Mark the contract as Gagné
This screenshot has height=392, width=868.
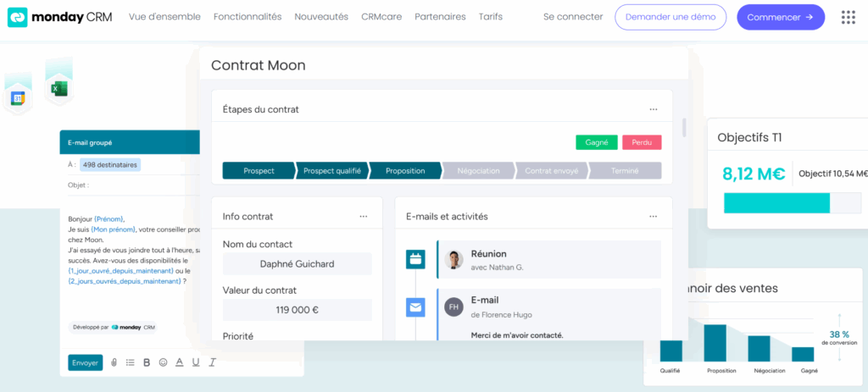click(596, 142)
